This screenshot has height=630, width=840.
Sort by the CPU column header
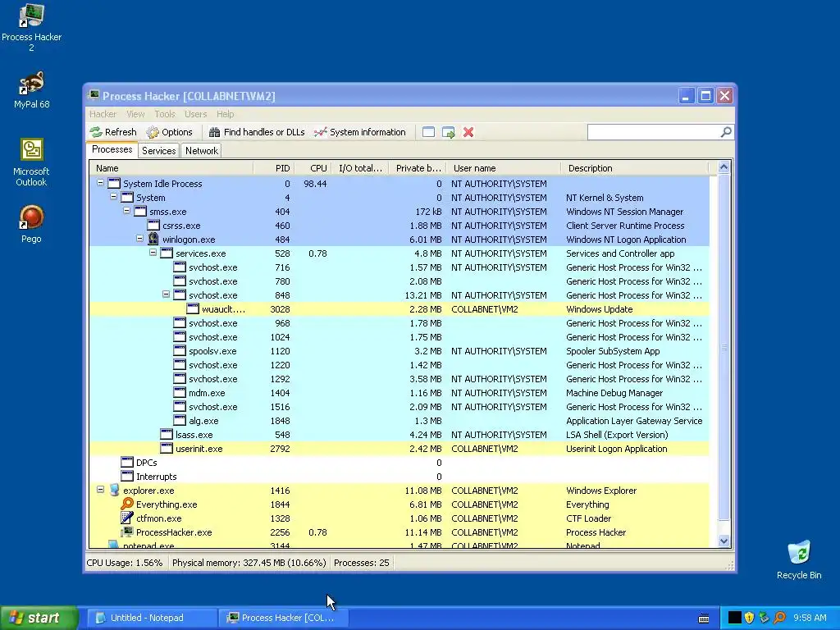click(313, 168)
